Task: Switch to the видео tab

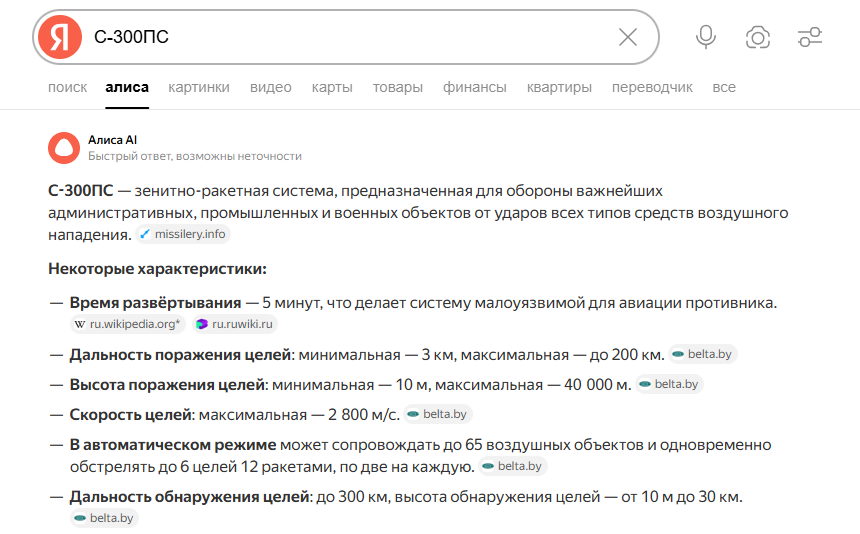Action: click(x=270, y=87)
